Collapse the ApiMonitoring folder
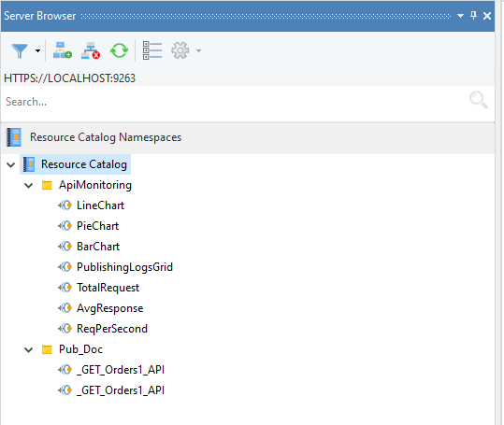504x425 pixels. point(29,185)
